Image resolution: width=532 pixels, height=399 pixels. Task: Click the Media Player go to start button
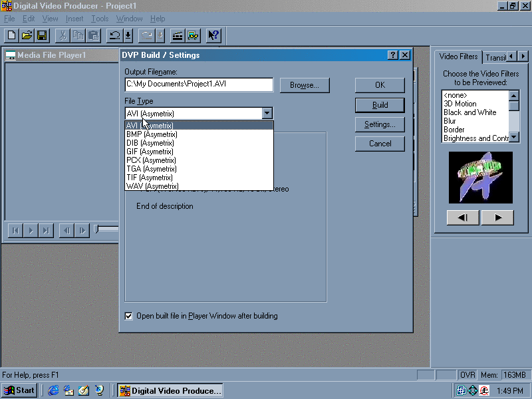tap(15, 231)
